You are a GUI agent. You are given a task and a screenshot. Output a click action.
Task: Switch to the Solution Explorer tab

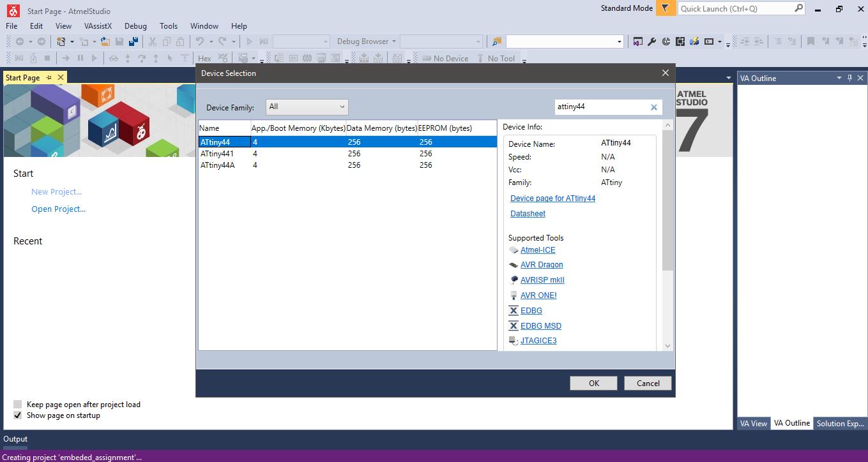click(840, 423)
